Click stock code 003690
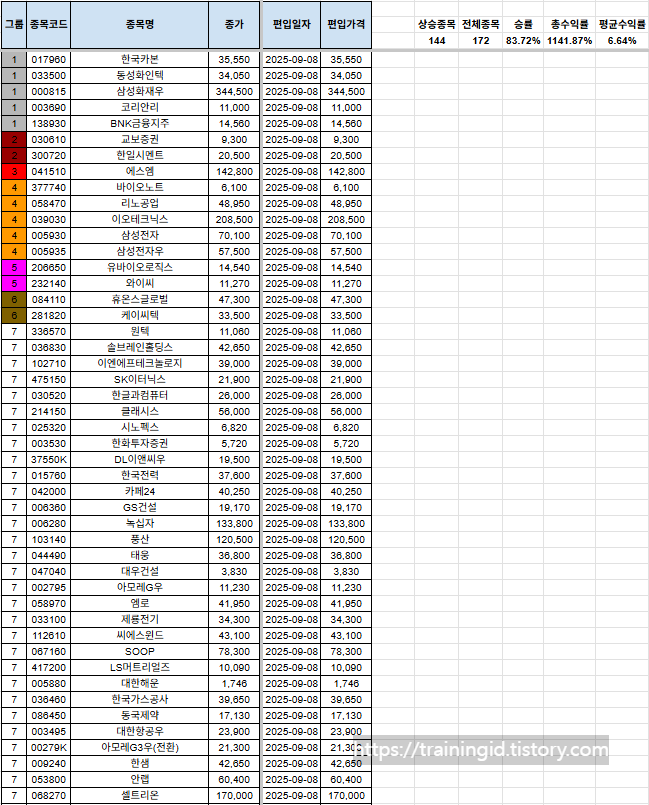Viewport: 649px width, 805px height. pyautogui.click(x=48, y=107)
